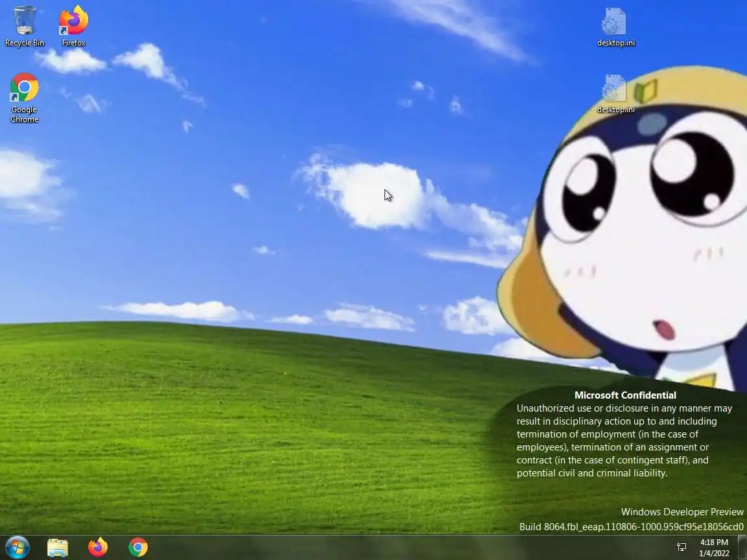Click the Show Desktop strip after the clock

(742, 548)
